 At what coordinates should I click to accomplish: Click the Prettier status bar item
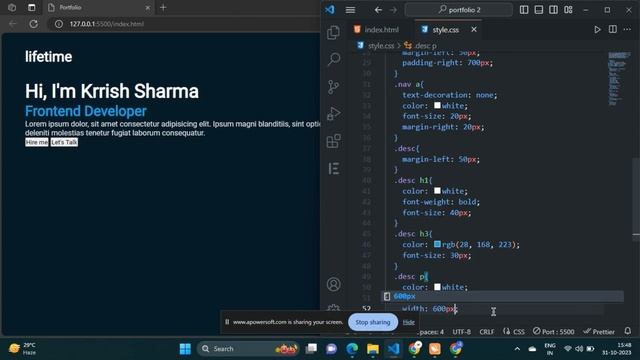[599, 332]
